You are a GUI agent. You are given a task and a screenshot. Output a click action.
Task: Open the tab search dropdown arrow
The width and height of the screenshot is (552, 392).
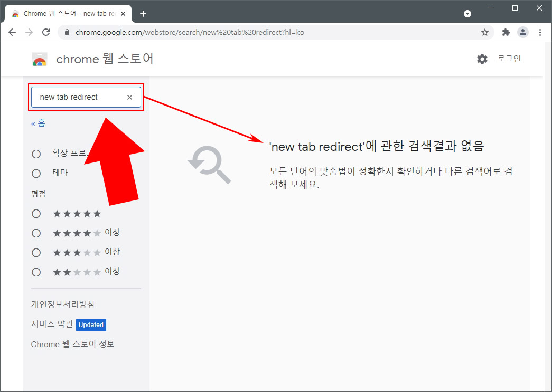[467, 14]
